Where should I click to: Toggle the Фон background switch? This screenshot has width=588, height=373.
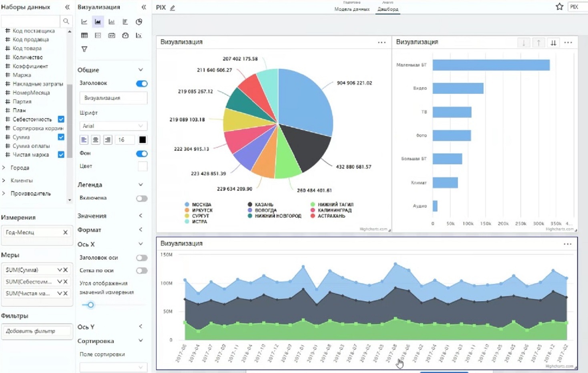click(142, 153)
